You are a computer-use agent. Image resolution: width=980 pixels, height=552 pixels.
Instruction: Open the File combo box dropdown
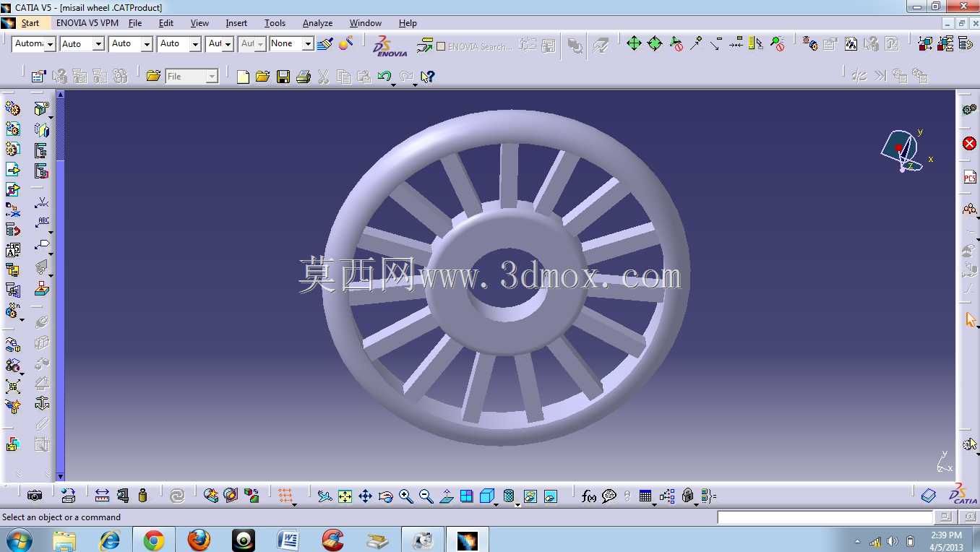pyautogui.click(x=212, y=77)
